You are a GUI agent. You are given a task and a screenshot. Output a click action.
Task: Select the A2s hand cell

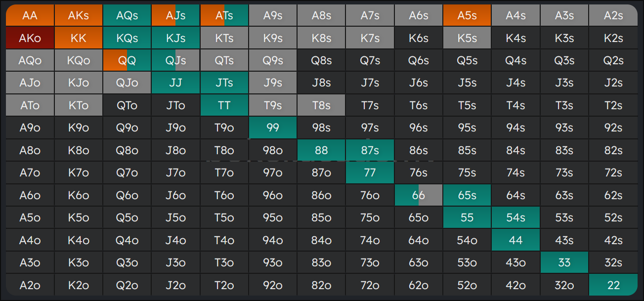click(613, 15)
